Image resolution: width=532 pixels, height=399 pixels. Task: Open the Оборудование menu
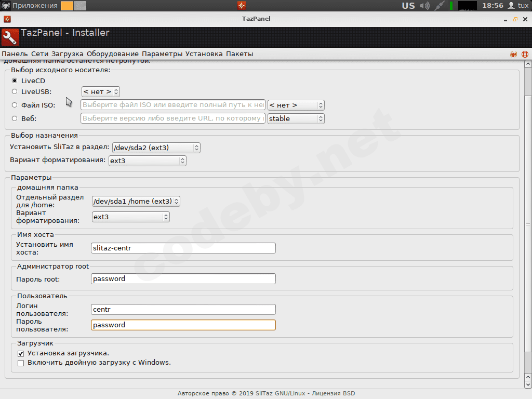(x=112, y=54)
